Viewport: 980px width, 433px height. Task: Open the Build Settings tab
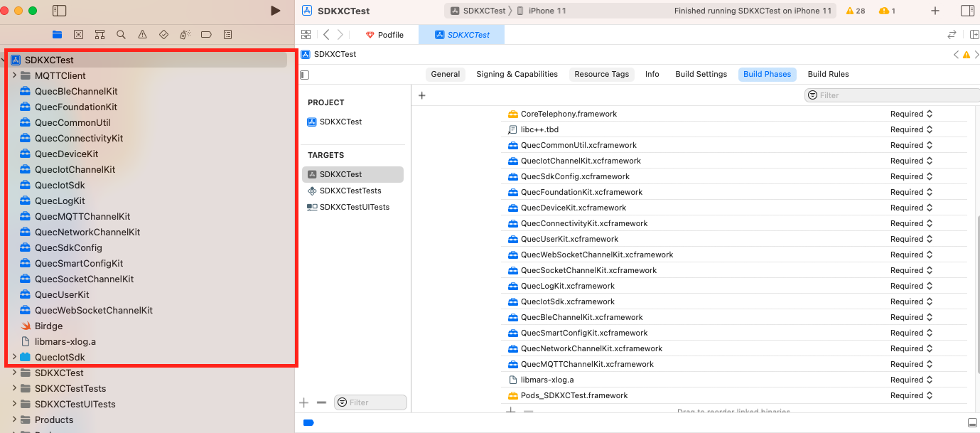(x=701, y=74)
